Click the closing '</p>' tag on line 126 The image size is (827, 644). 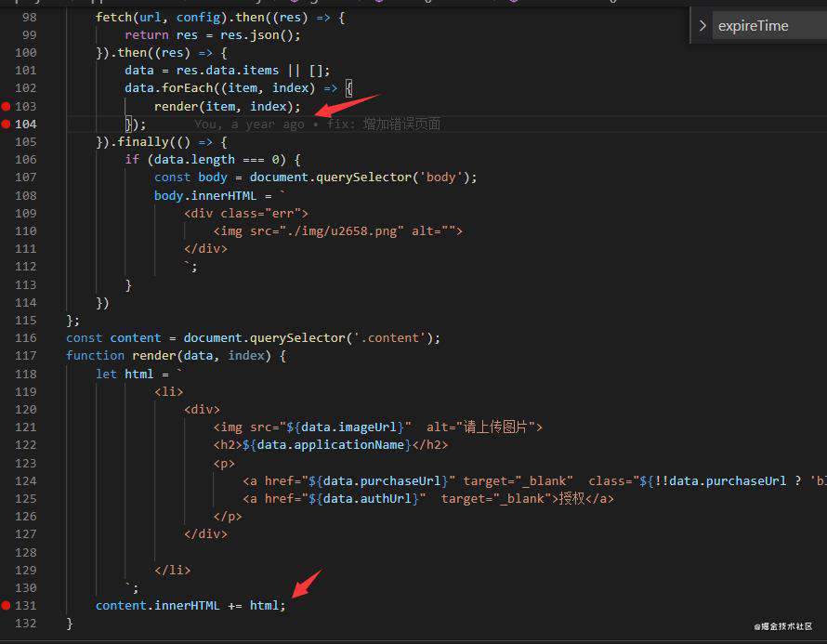[228, 517]
